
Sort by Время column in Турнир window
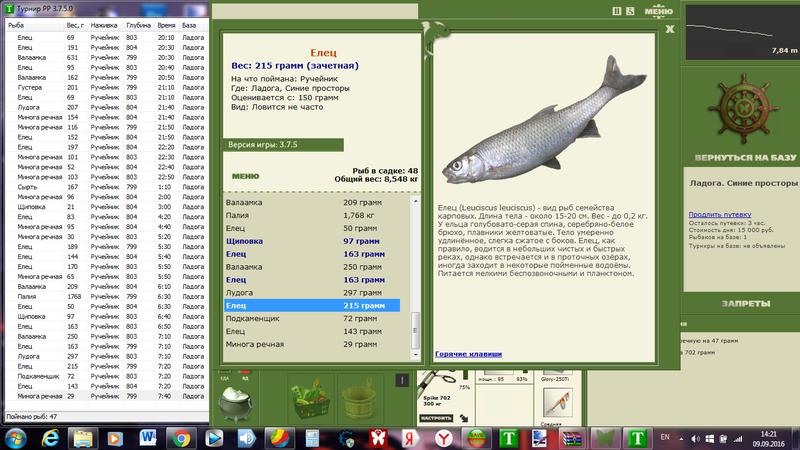(x=166, y=25)
